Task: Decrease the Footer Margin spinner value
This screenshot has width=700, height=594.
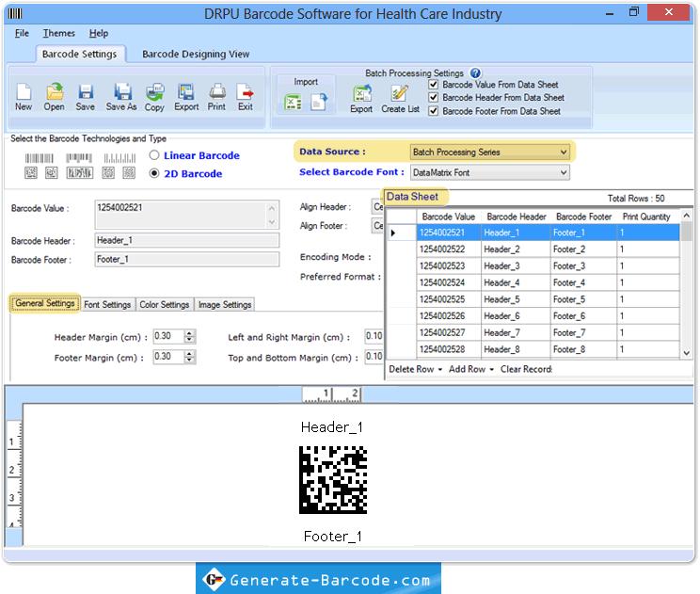Action: tap(190, 360)
